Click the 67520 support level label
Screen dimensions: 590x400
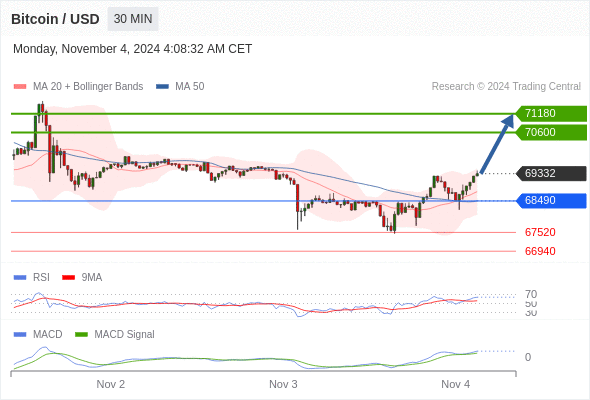540,232
